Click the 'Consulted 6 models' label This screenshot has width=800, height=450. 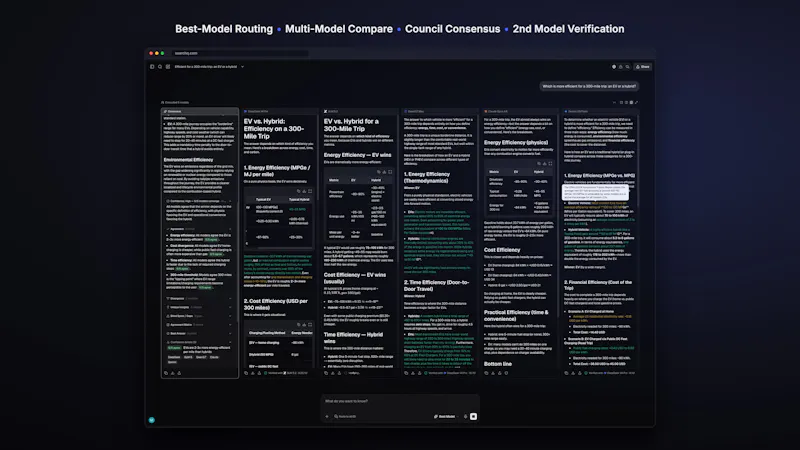coord(175,103)
